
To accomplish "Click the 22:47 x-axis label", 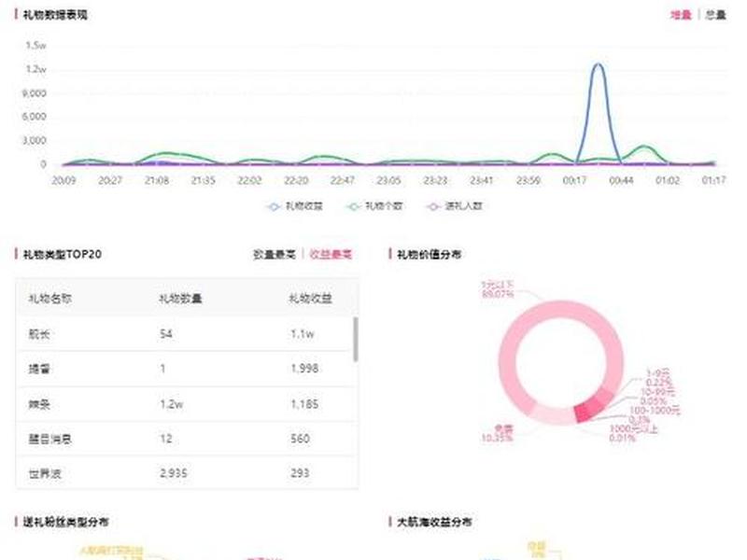I will (x=342, y=180).
